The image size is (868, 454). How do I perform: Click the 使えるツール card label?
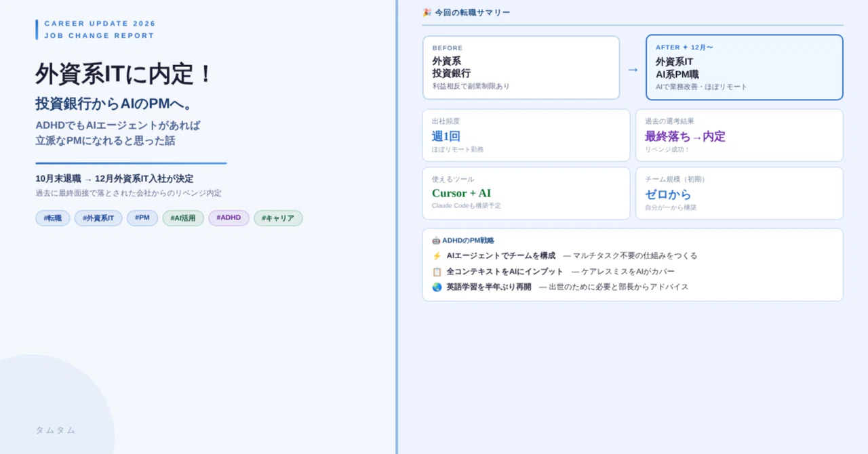point(453,180)
